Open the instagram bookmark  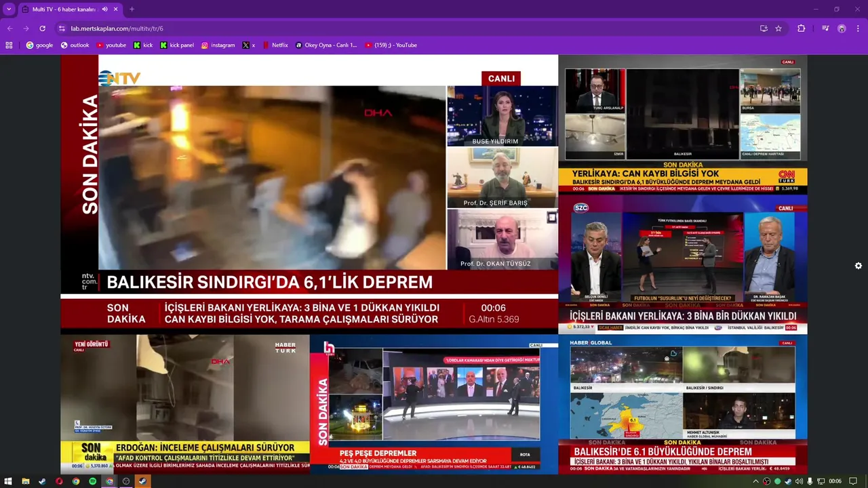tap(218, 45)
